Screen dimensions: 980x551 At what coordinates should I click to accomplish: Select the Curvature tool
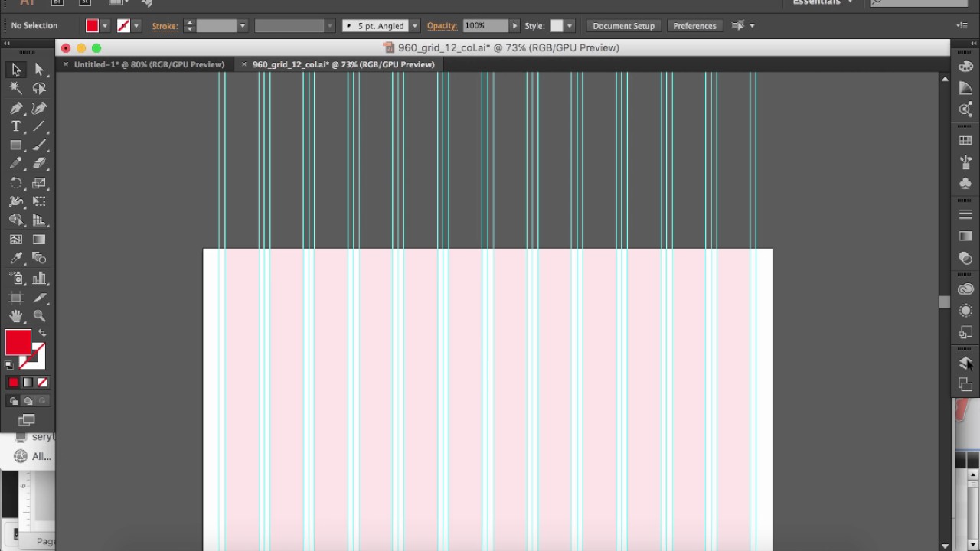click(39, 108)
